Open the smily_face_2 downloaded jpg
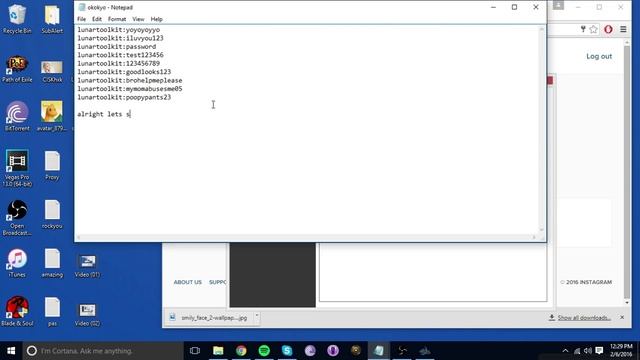This screenshot has height=360, width=640. (x=211, y=318)
